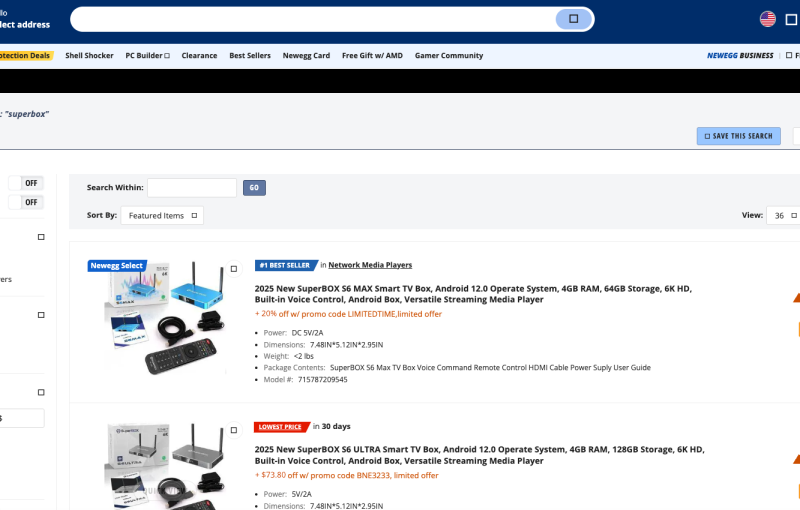Click into the Search Within text field

[x=192, y=188]
